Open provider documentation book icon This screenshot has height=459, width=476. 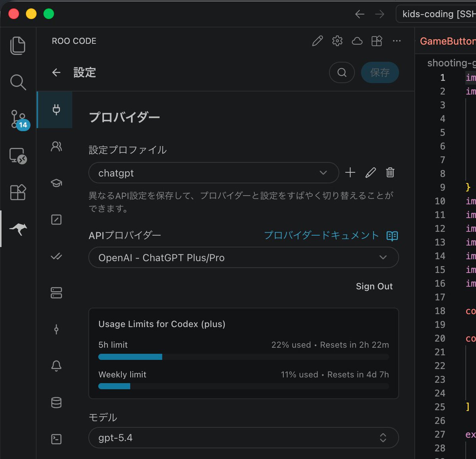click(x=392, y=236)
